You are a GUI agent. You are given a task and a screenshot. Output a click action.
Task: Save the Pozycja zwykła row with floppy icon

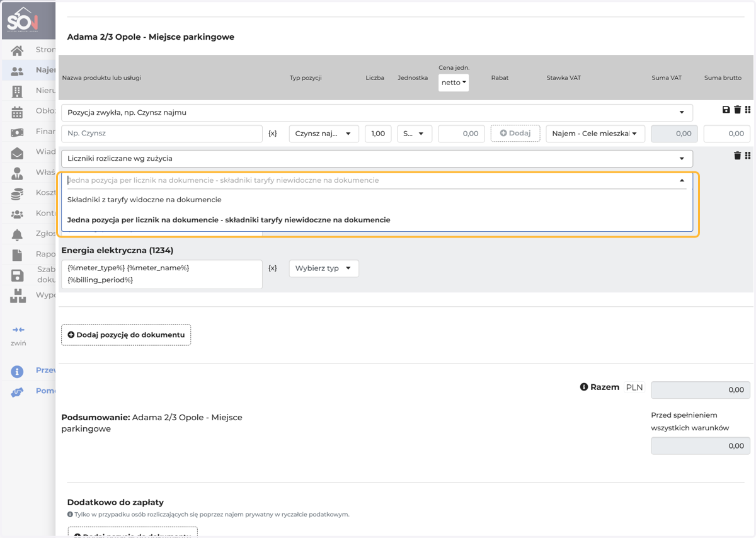[726, 110]
